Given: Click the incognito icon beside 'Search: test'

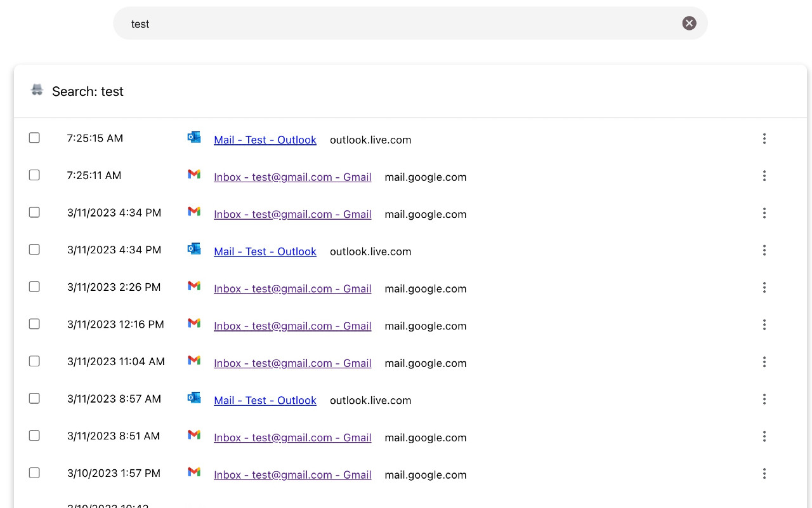Looking at the screenshot, I should (37, 90).
